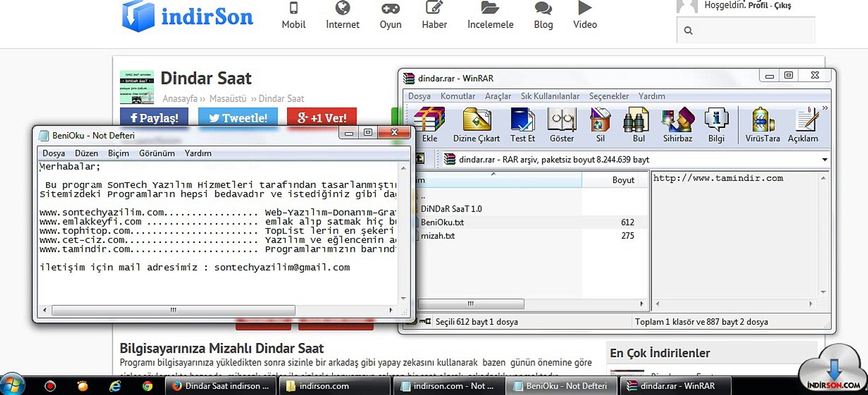Expand the WinRAR address path dropdown
Image resolution: width=868 pixels, height=395 pixels.
pos(825,160)
